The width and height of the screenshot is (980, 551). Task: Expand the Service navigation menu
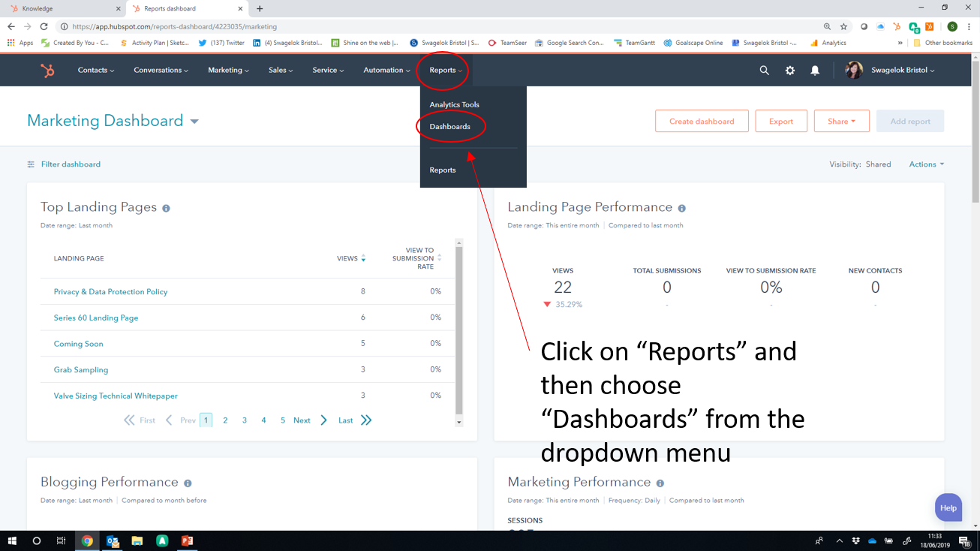[328, 71]
